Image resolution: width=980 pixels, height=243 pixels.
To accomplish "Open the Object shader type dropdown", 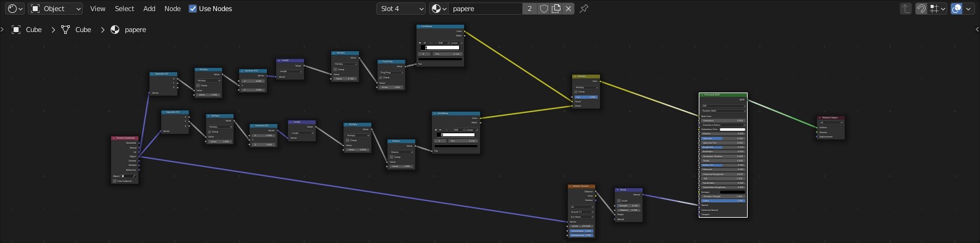I will 56,9.
